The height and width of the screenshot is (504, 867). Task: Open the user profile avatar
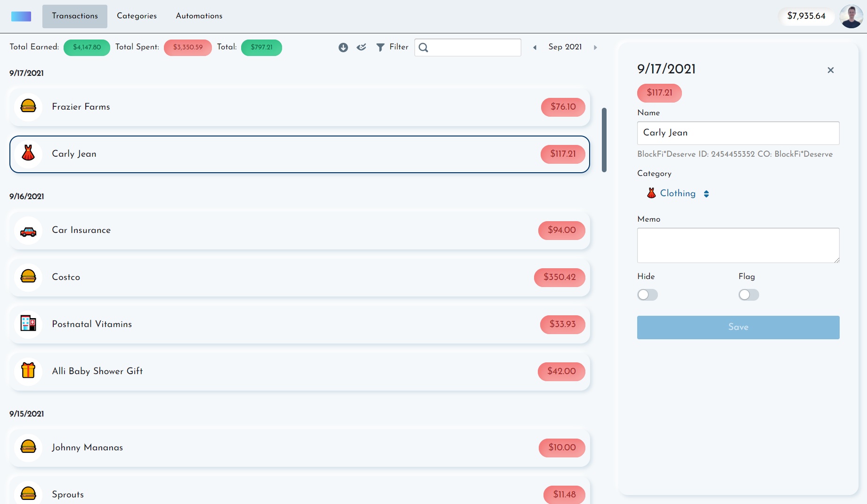851,16
